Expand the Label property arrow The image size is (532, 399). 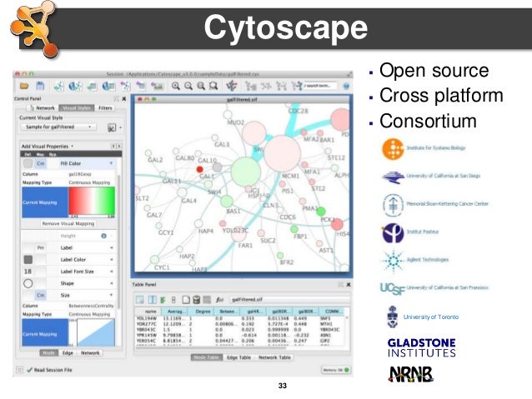tap(111, 247)
